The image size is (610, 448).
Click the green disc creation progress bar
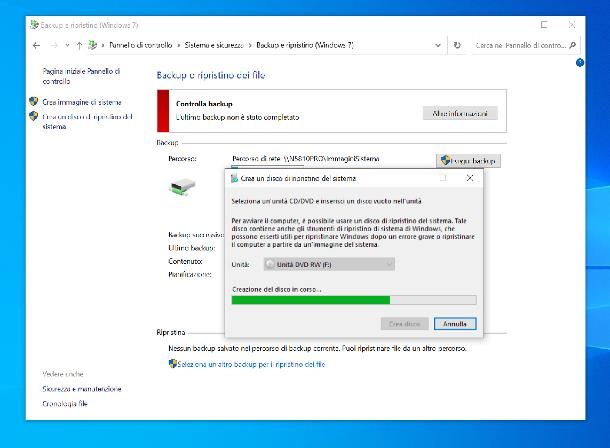[354, 300]
